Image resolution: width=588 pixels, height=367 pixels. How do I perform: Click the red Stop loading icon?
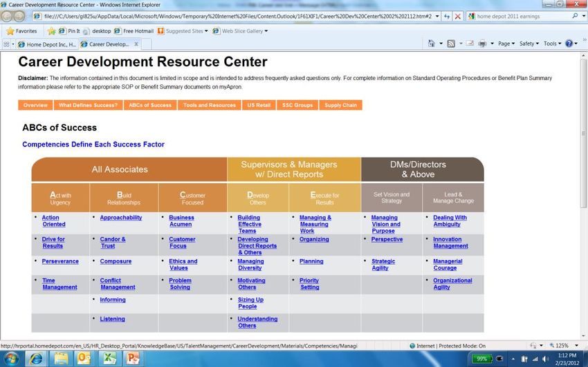(x=457, y=17)
